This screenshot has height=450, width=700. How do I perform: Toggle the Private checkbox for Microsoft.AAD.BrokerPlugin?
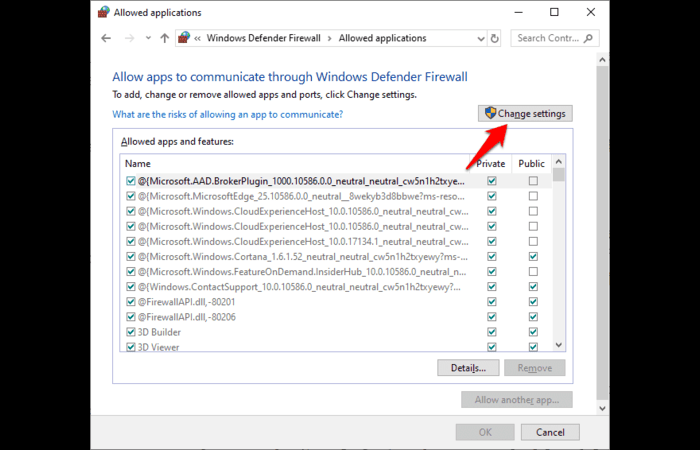492,181
